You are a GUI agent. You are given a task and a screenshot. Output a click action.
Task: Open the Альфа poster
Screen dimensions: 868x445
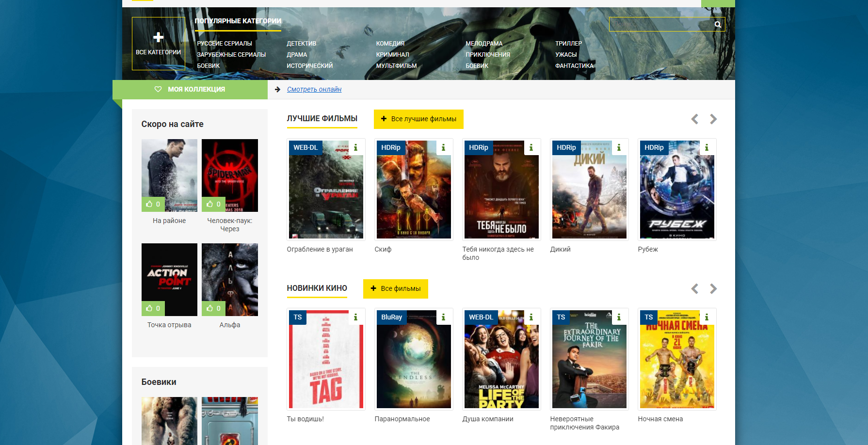(x=230, y=280)
